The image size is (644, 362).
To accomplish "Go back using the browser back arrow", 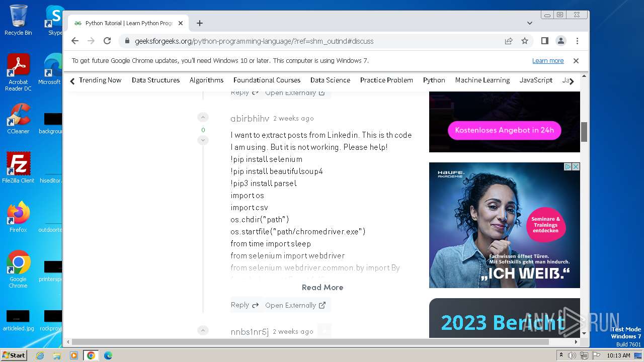I will point(75,41).
